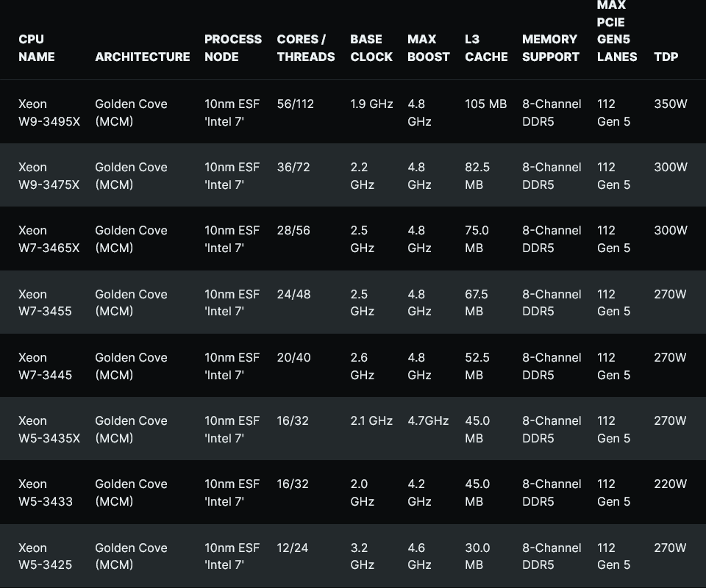The height and width of the screenshot is (588, 706).
Task: Click the Xeon W5-3435X CPU name
Action: pyautogui.click(x=49, y=429)
